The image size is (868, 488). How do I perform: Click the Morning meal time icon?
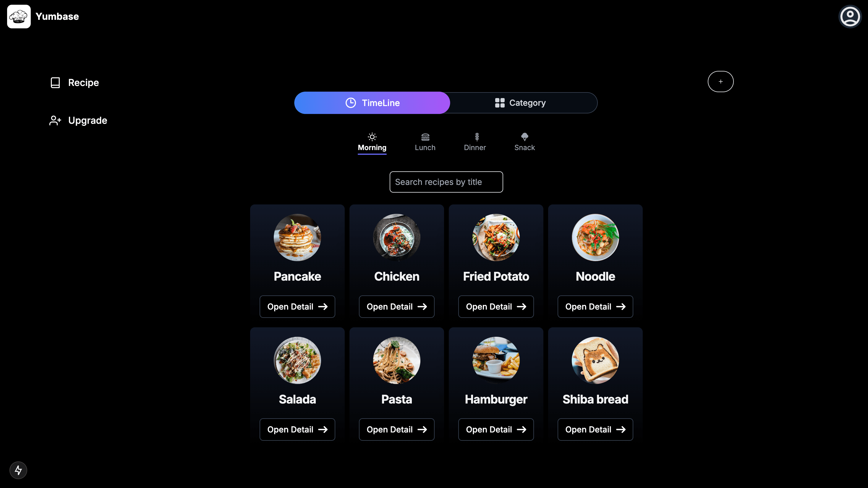coord(372,137)
